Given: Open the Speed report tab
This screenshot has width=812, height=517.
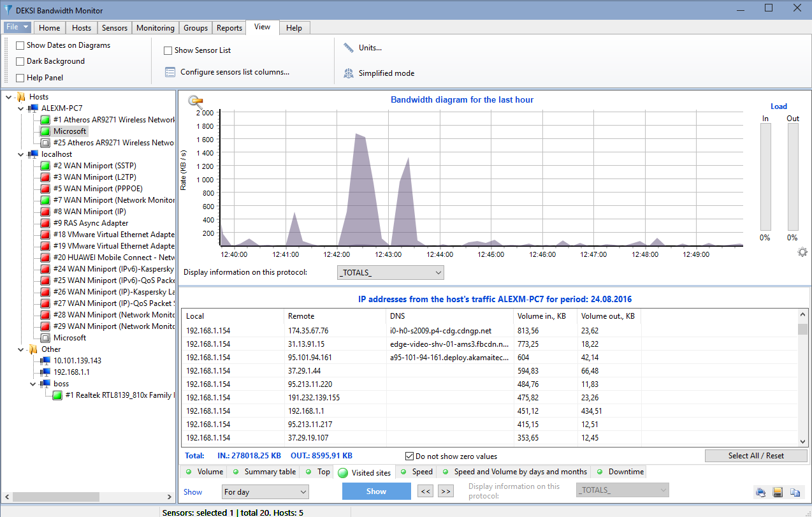Looking at the screenshot, I should tap(418, 472).
